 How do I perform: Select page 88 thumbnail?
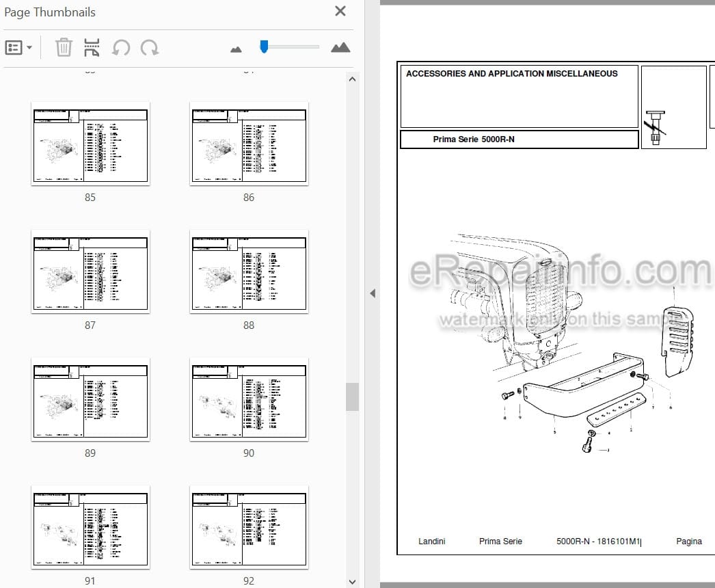point(249,271)
